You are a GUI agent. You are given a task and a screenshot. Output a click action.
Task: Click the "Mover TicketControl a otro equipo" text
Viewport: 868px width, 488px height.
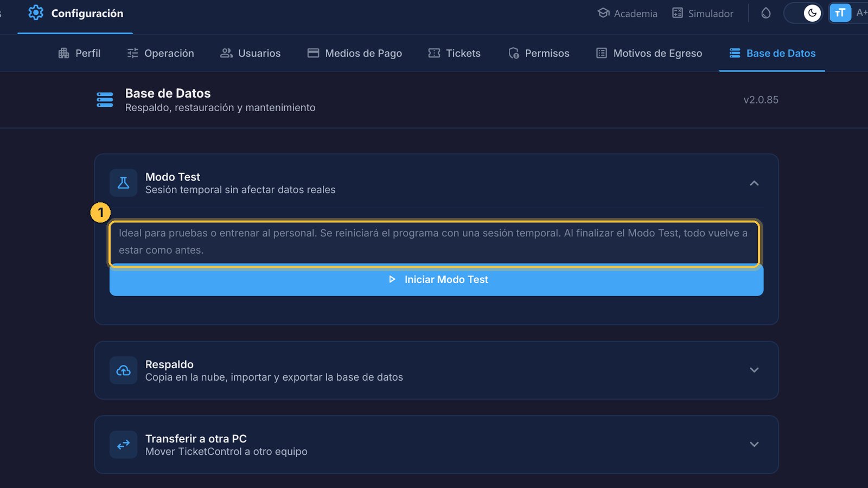226,452
